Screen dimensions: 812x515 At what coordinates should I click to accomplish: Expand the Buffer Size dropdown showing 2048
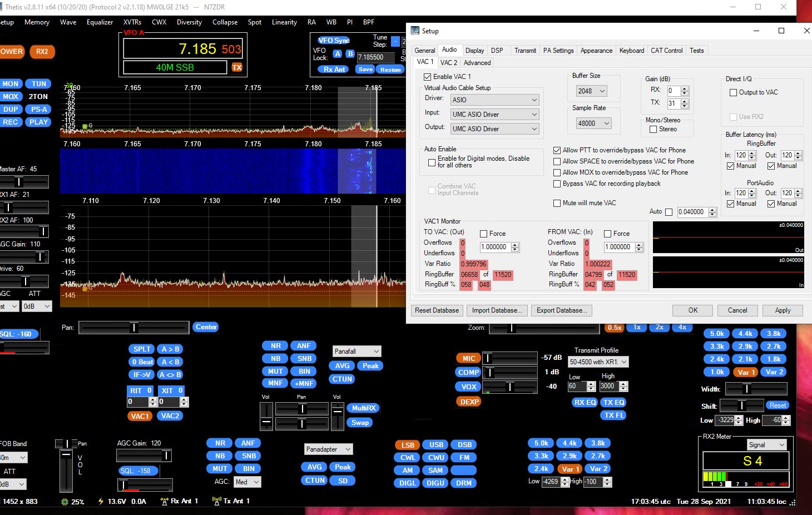point(591,91)
